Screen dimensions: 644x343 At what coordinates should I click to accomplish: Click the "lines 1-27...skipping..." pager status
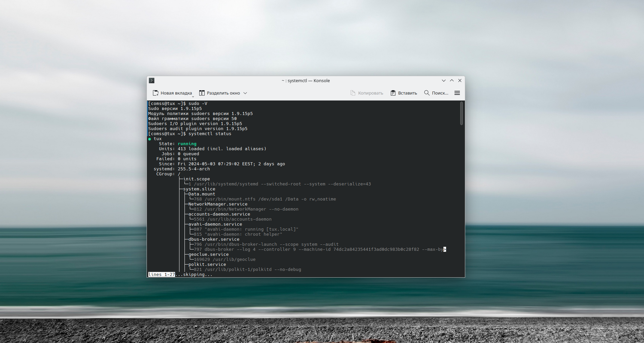pyautogui.click(x=180, y=275)
